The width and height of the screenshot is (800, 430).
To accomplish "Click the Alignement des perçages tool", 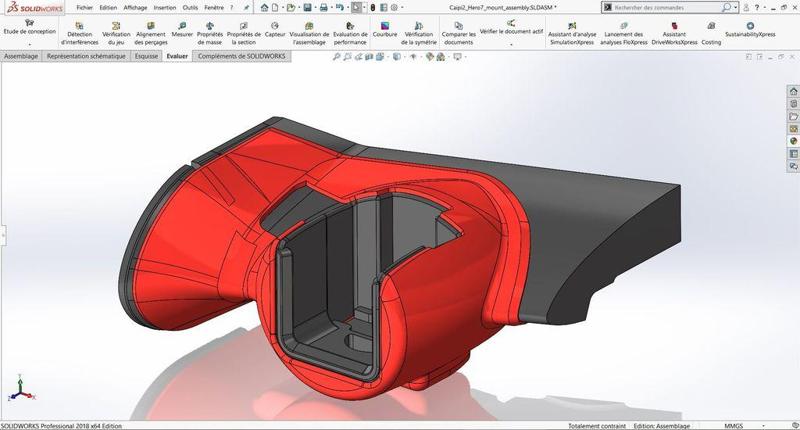I will pos(150,33).
